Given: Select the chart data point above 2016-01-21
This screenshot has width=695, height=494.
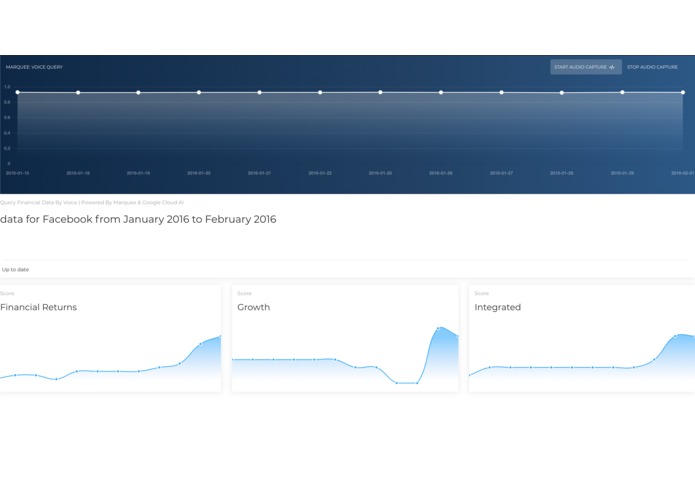Looking at the screenshot, I should (x=259, y=93).
